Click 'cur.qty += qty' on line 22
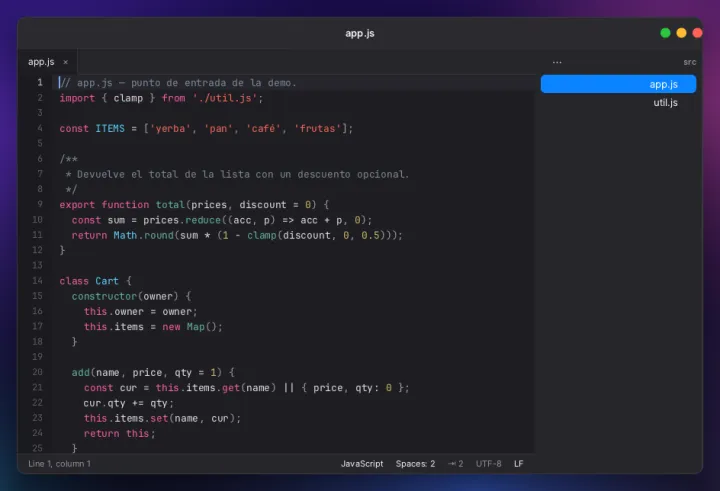This screenshot has height=491, width=720. pos(125,403)
